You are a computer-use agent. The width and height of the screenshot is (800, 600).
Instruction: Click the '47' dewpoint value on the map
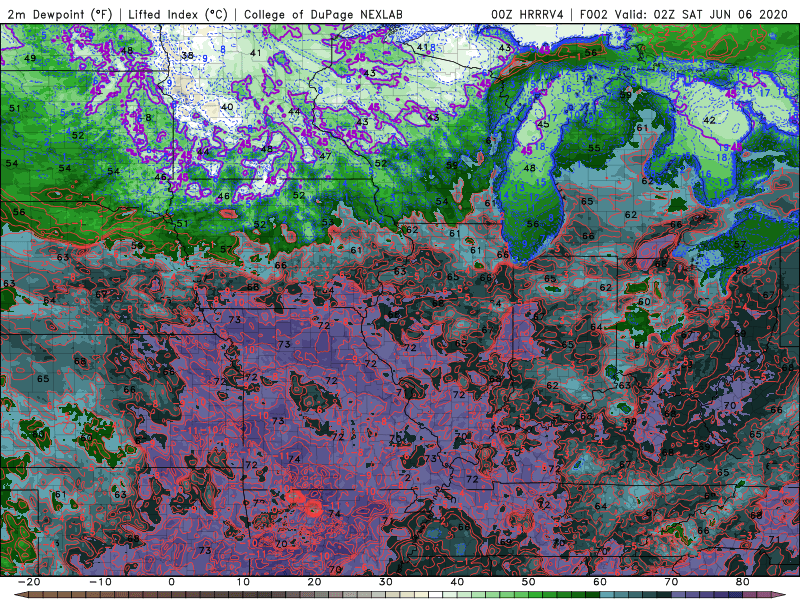click(x=325, y=156)
